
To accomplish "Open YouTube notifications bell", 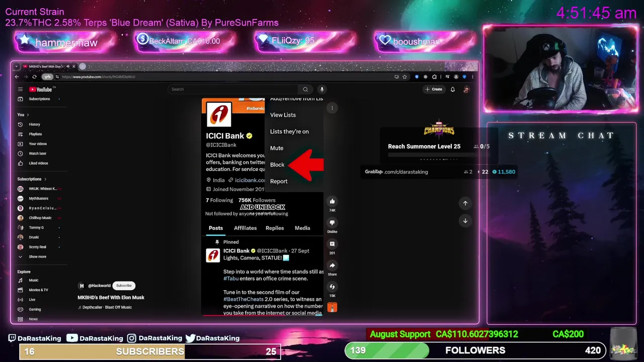I will pyautogui.click(x=452, y=89).
